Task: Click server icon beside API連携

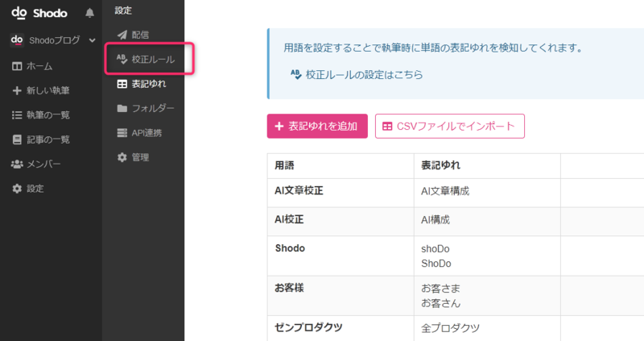Action: pos(122,133)
